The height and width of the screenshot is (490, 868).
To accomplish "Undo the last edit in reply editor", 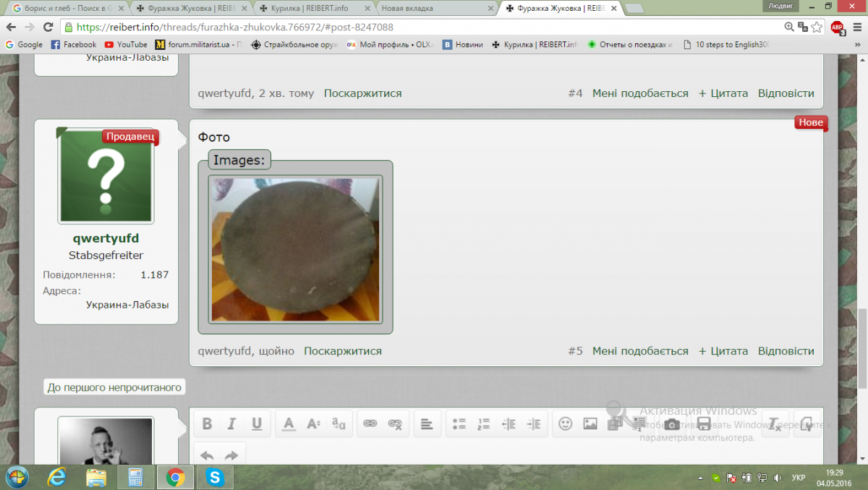I will click(x=207, y=455).
